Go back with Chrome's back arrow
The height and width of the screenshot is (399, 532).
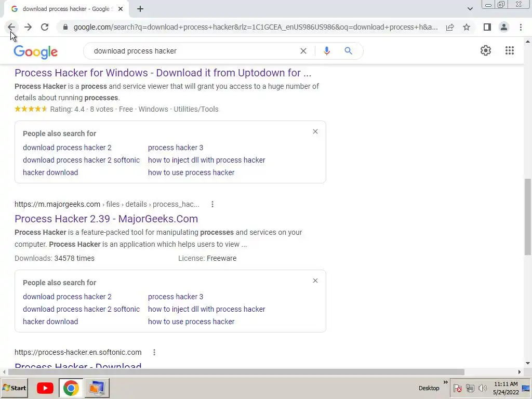coord(11,27)
